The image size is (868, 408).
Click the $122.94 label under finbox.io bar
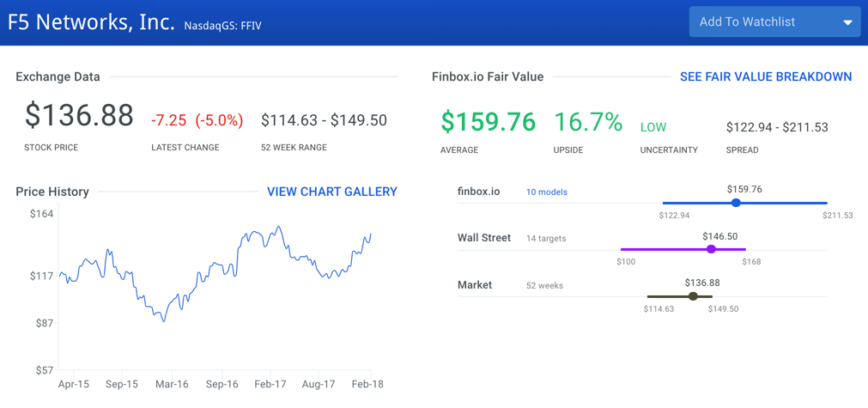(x=674, y=216)
